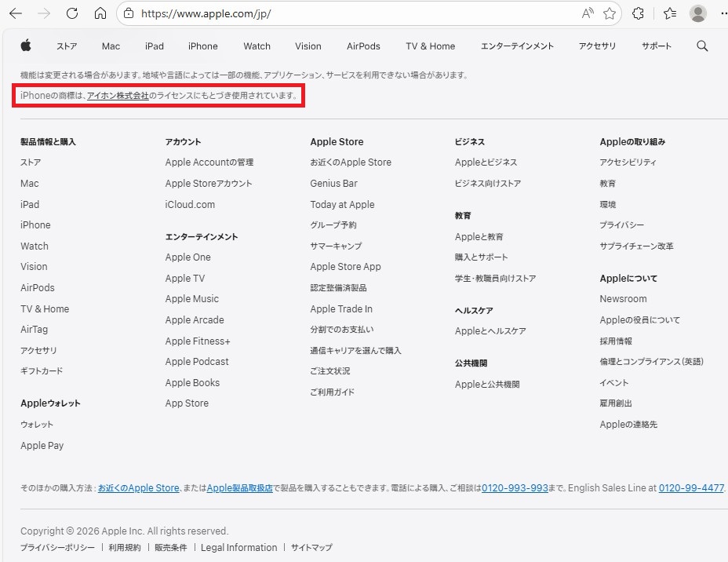Open the Mac menu in navigation bar
This screenshot has height=562, width=728.
(111, 46)
